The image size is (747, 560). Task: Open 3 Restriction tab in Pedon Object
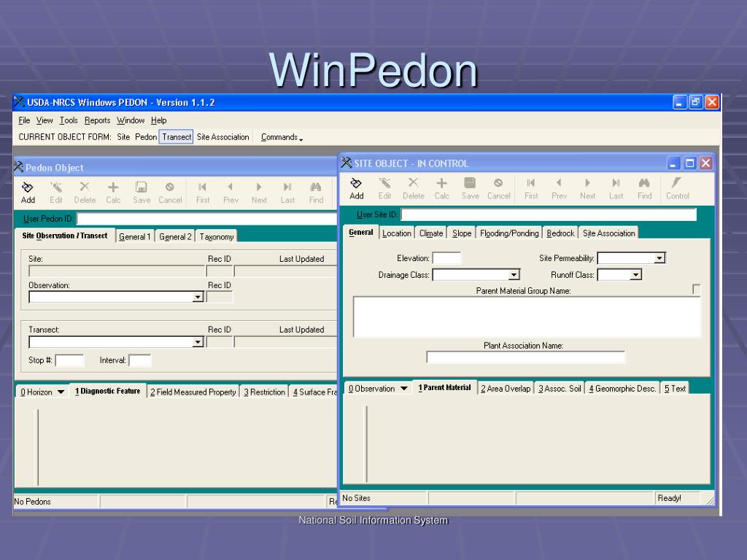tap(264, 392)
